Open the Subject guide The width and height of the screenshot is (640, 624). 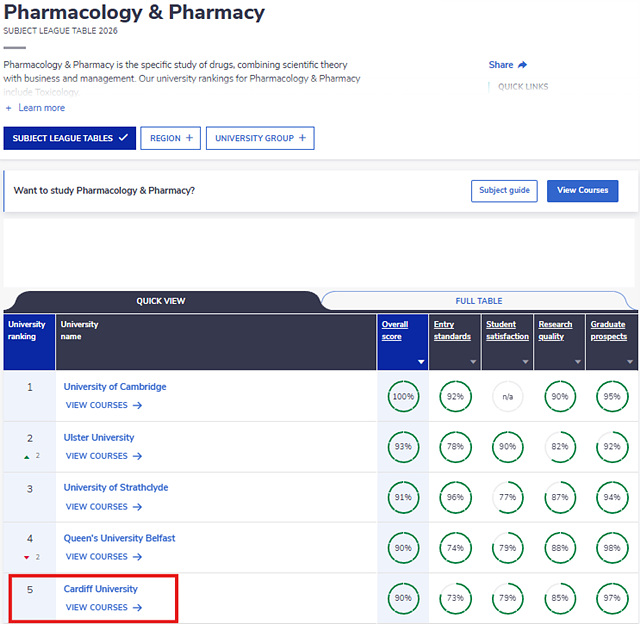pyautogui.click(x=504, y=191)
